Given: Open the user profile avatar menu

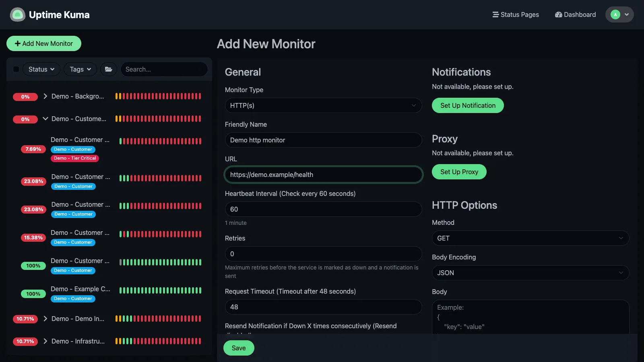Looking at the screenshot, I should pos(619,14).
